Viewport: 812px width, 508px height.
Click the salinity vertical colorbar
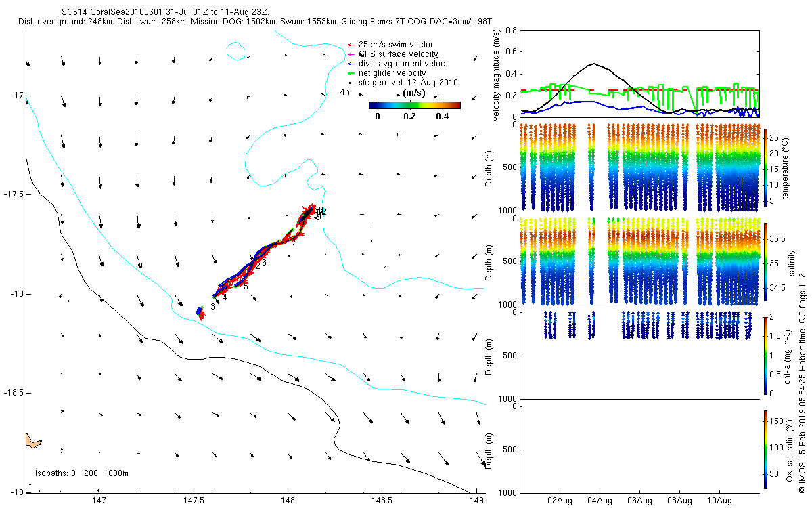[766, 263]
